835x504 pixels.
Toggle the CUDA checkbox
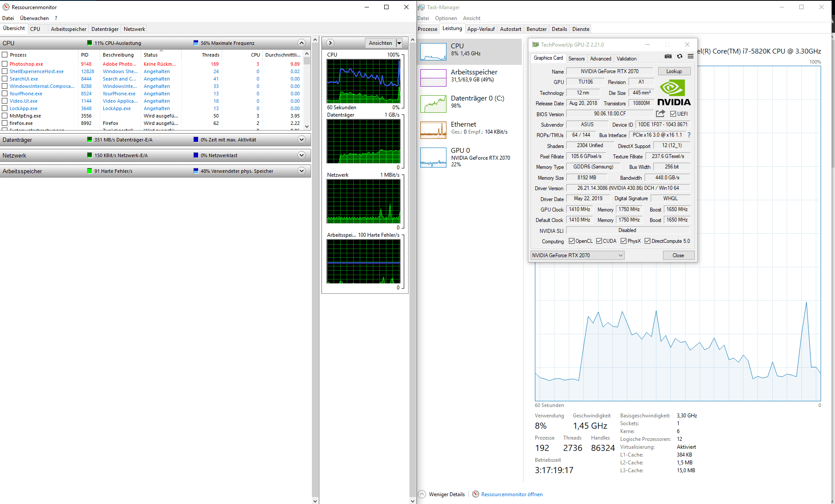pos(599,241)
